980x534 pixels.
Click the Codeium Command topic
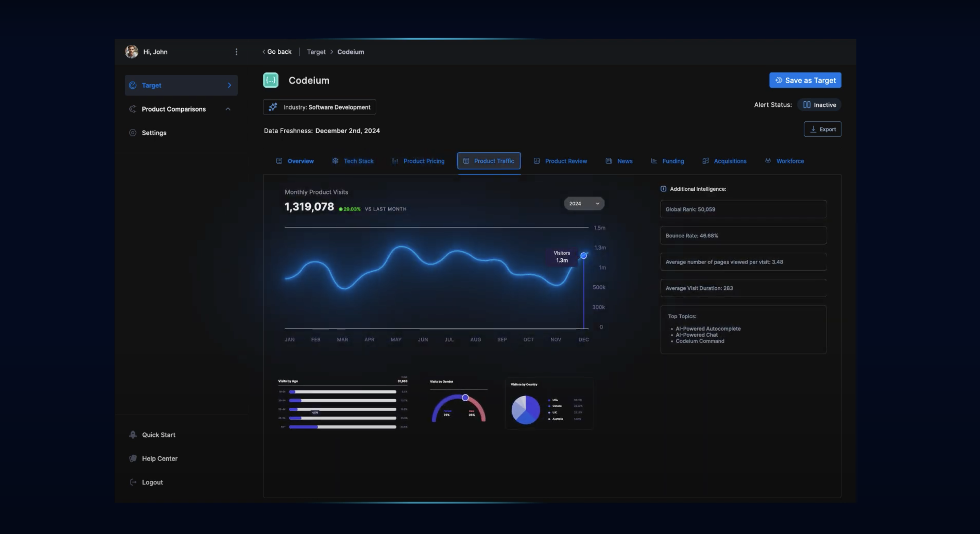(699, 341)
